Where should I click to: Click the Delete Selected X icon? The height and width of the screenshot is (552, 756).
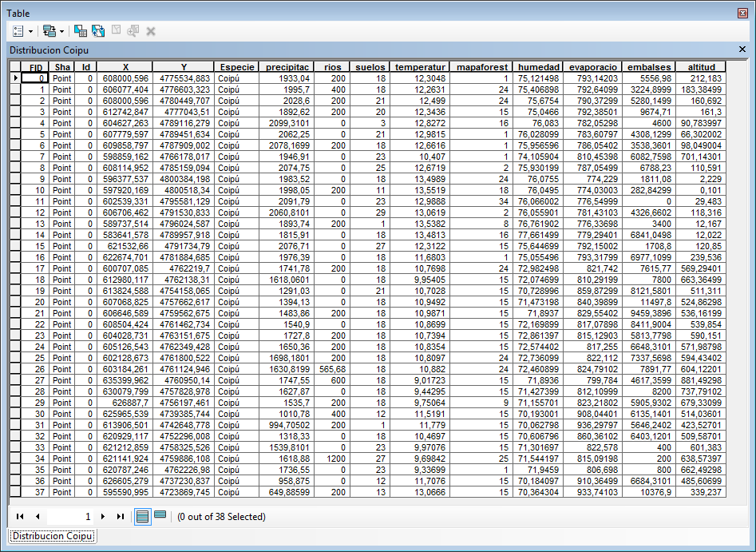coord(151,32)
